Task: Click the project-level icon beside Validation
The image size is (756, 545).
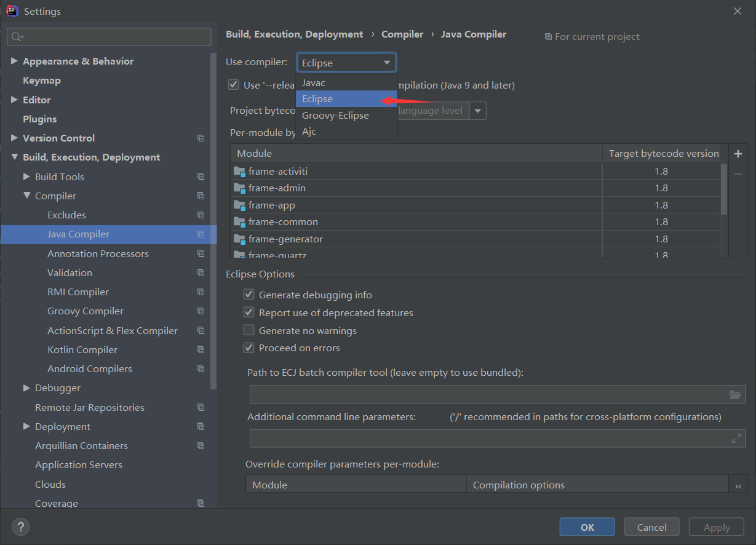Action: pyautogui.click(x=201, y=272)
